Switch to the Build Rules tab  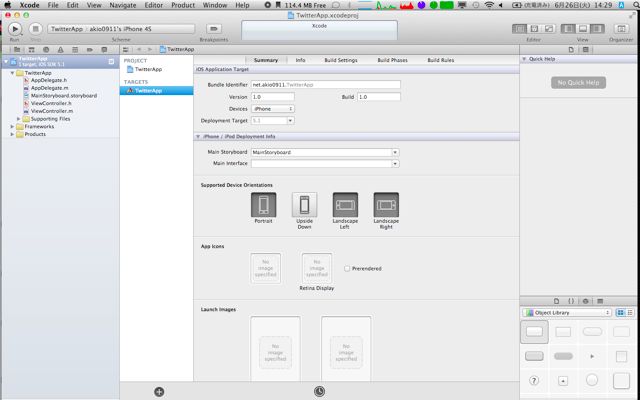(441, 60)
